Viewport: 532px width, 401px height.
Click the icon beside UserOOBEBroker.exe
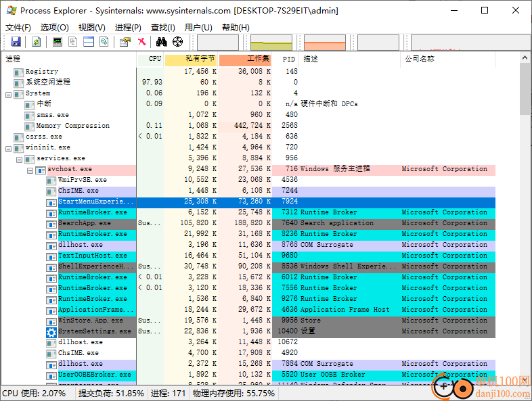point(51,375)
